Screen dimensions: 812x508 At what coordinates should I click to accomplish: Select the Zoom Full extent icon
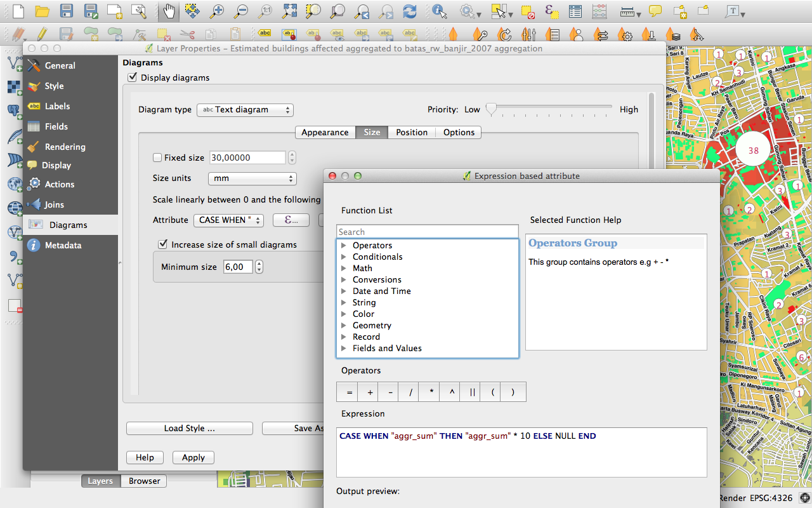[x=289, y=11]
